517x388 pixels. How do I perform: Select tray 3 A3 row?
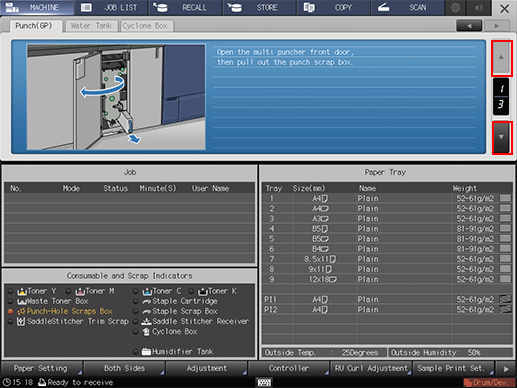(387, 219)
